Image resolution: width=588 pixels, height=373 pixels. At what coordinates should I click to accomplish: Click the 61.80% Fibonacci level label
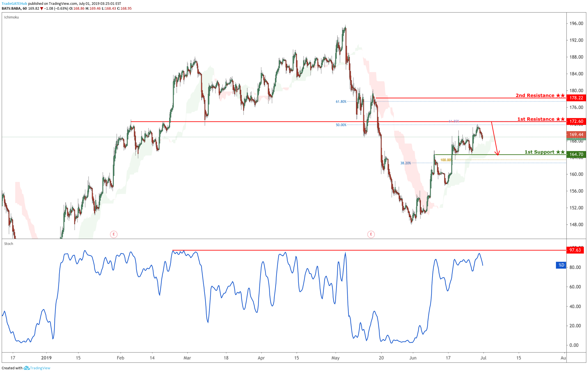(x=341, y=102)
